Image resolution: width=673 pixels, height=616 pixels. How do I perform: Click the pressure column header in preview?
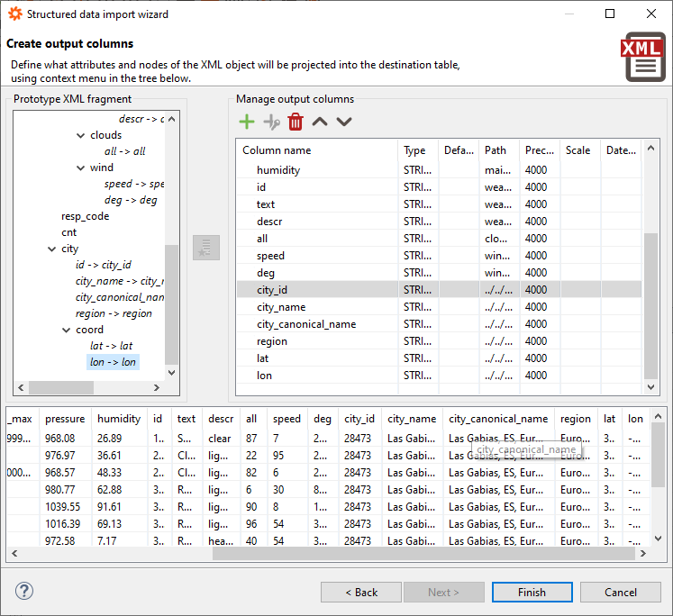click(65, 419)
